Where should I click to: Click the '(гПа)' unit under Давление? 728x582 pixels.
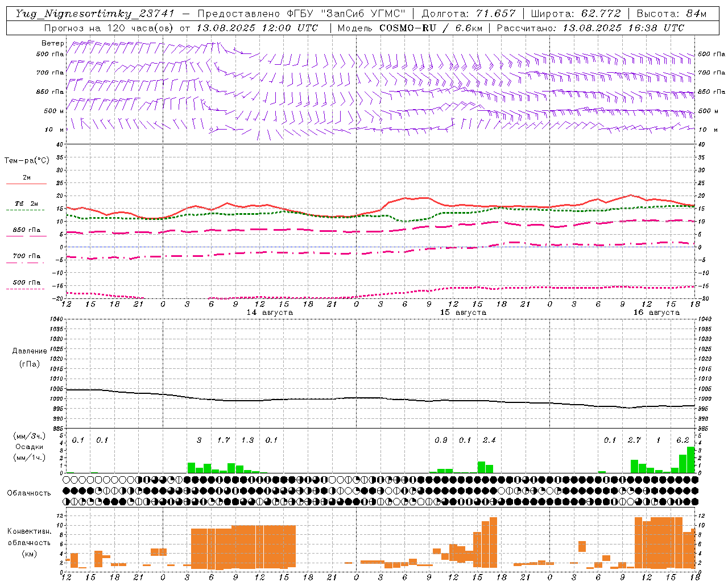30,364
